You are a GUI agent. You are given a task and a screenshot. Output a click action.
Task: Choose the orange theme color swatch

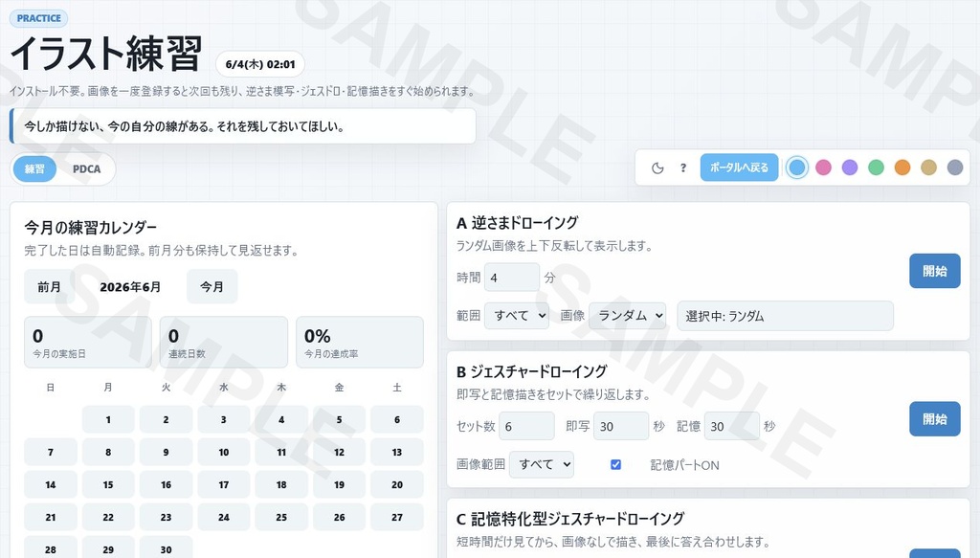[x=902, y=167]
